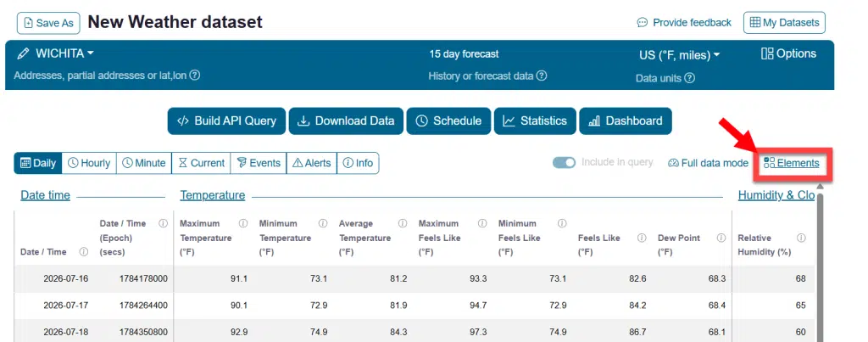Click the Save As button
The width and height of the screenshot is (868, 342).
(x=48, y=23)
